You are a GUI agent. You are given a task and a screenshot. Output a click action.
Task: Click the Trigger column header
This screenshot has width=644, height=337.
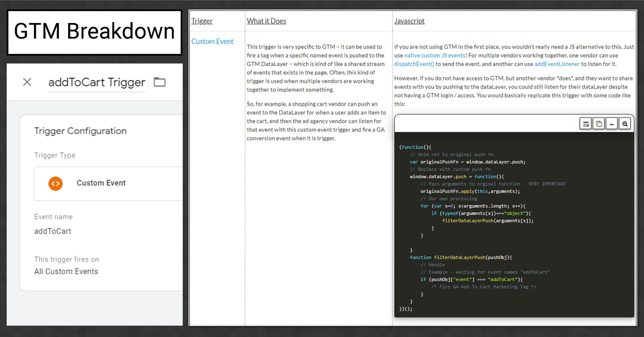pos(202,21)
